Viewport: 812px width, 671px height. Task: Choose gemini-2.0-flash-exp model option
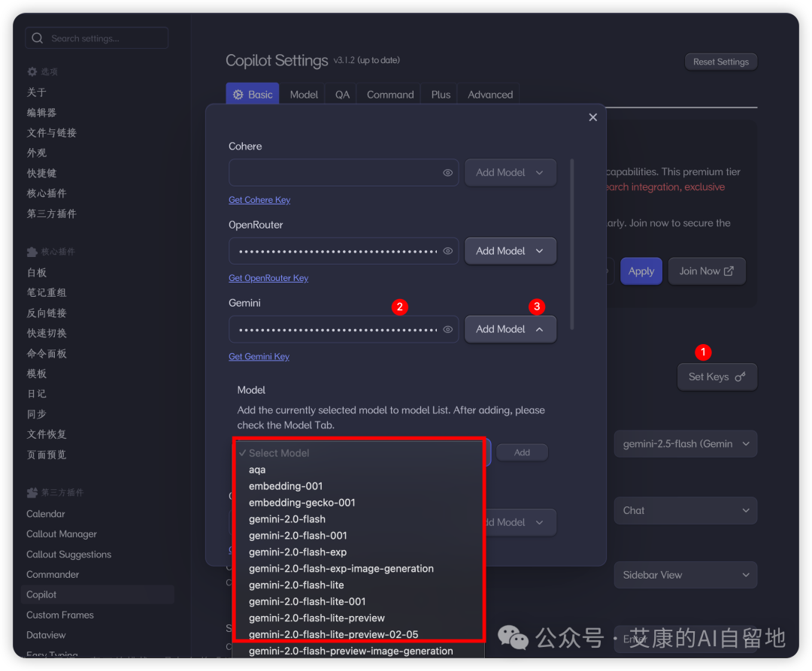coord(359,552)
